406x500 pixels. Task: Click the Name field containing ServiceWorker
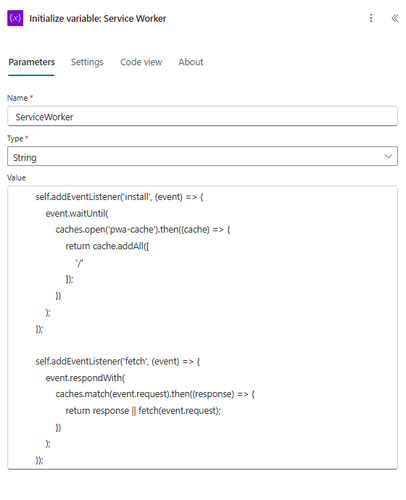coord(202,116)
